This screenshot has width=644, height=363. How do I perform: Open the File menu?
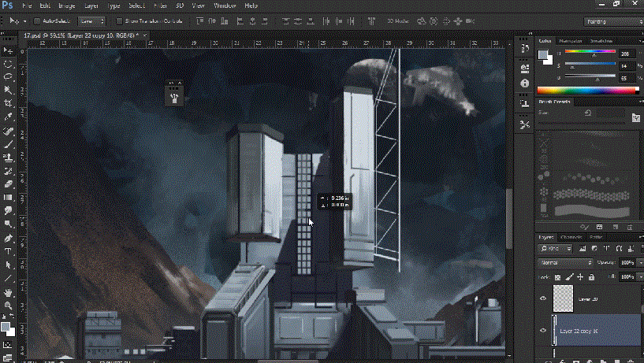click(27, 6)
